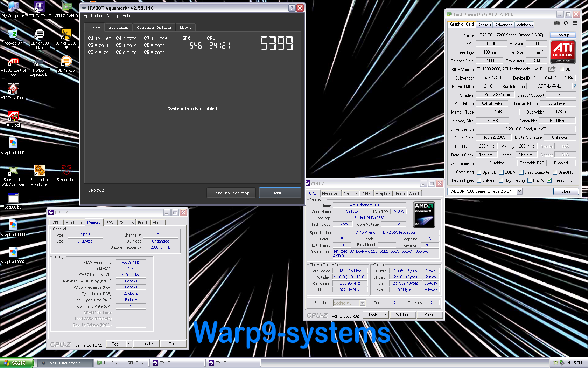Open the SetLODb6 desktop icon
The image size is (588, 368).
[x=13, y=201]
